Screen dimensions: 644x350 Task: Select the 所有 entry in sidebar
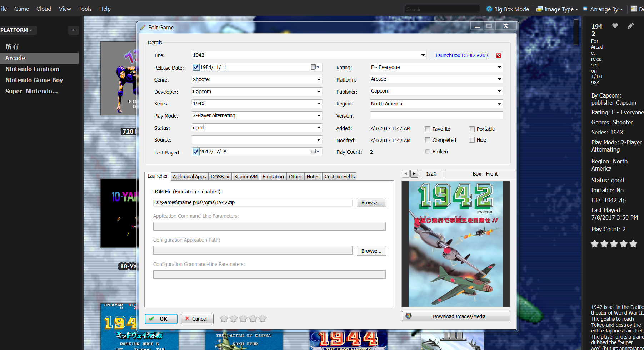[12, 47]
